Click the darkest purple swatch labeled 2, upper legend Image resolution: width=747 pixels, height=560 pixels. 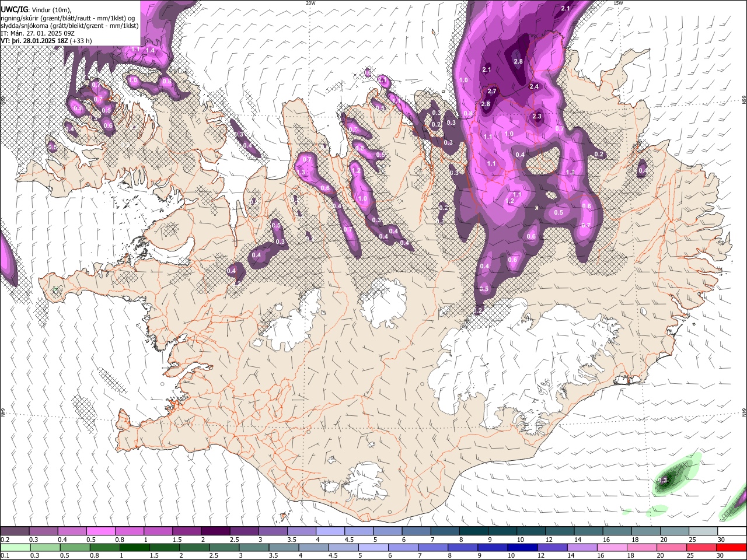215,531
